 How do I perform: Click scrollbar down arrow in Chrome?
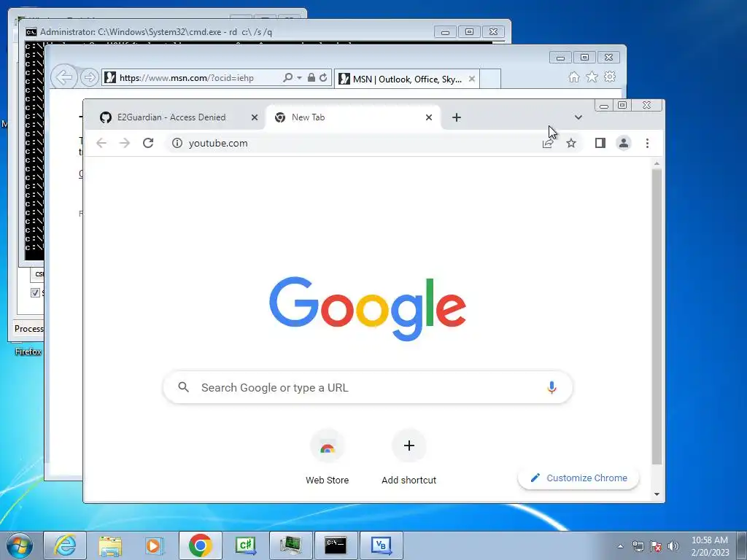[x=657, y=494]
